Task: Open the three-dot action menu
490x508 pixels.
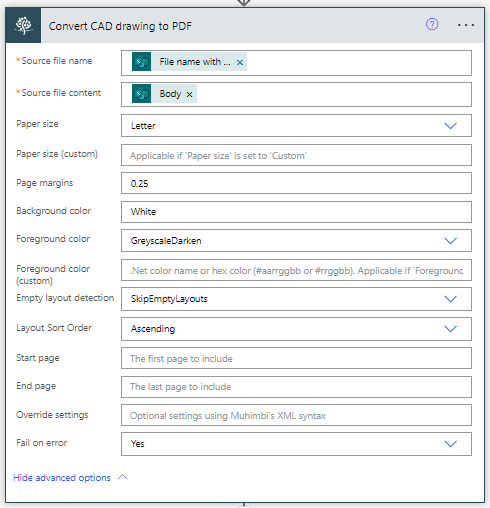Action: pyautogui.click(x=466, y=25)
